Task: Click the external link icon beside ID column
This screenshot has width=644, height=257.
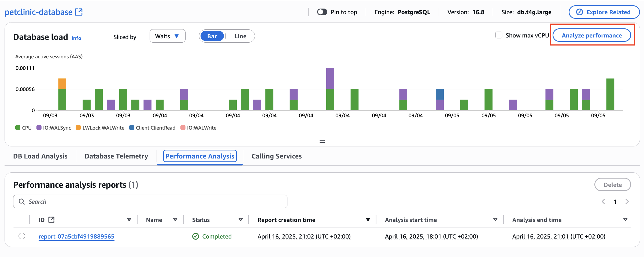Action: tap(51, 220)
